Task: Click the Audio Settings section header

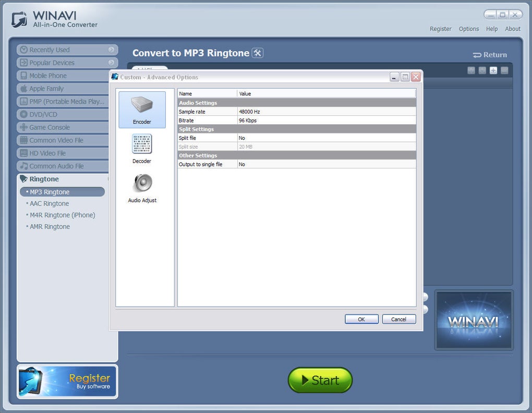Action: pos(297,103)
